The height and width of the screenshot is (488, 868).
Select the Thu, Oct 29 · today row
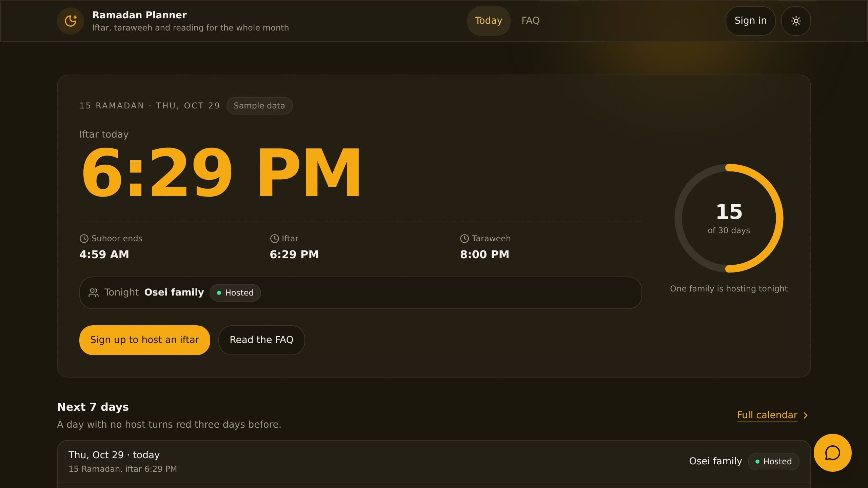point(434,462)
